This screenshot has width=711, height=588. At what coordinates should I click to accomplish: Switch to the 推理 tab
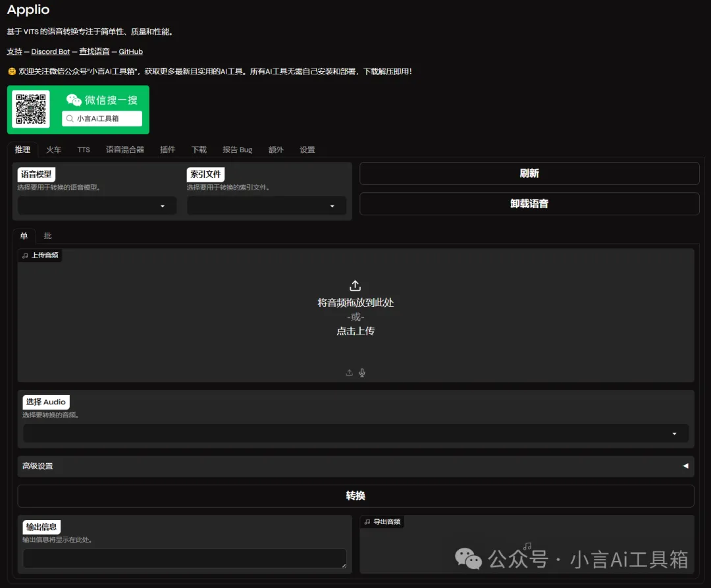22,149
